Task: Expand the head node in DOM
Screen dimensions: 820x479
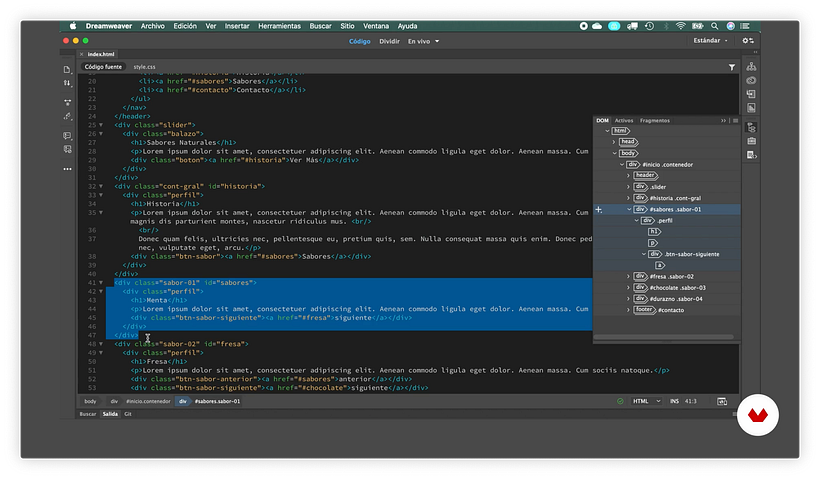Action: tap(614, 142)
